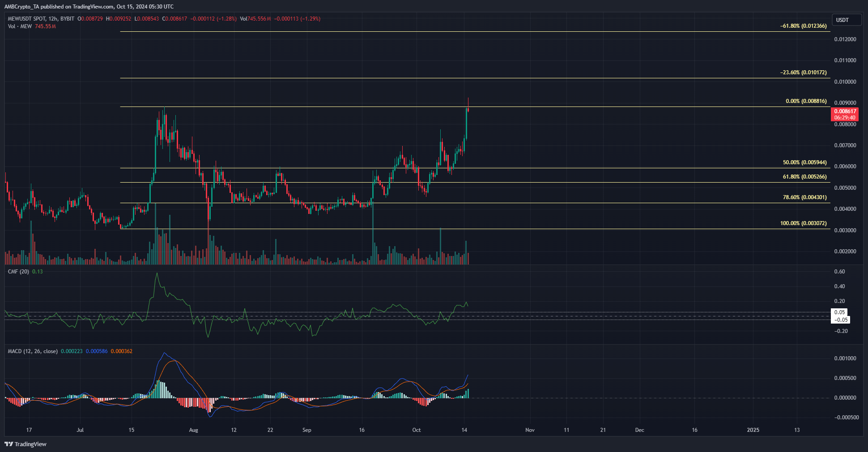Click the 100.00% (0.003072) Fibonacci label

point(804,223)
